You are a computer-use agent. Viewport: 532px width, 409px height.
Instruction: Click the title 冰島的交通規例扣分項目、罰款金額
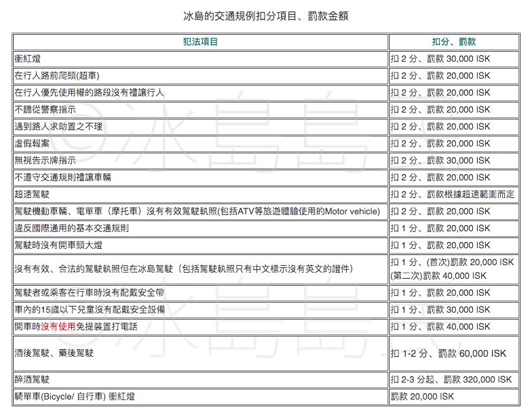tap(266, 16)
